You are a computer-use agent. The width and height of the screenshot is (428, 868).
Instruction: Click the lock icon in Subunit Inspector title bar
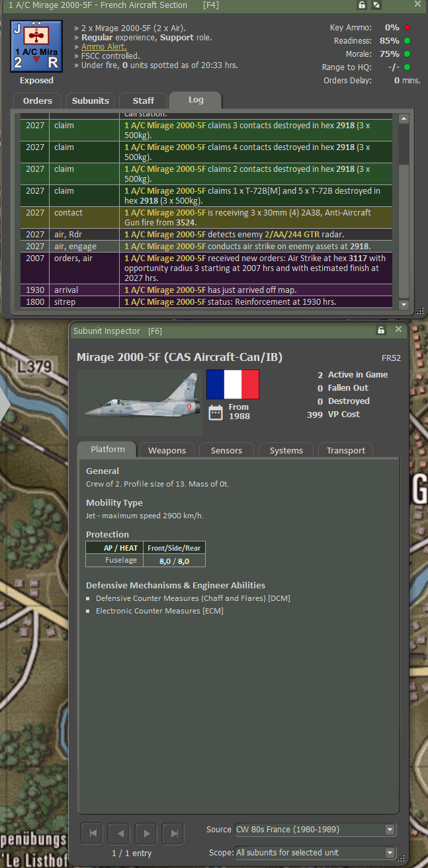point(381,330)
